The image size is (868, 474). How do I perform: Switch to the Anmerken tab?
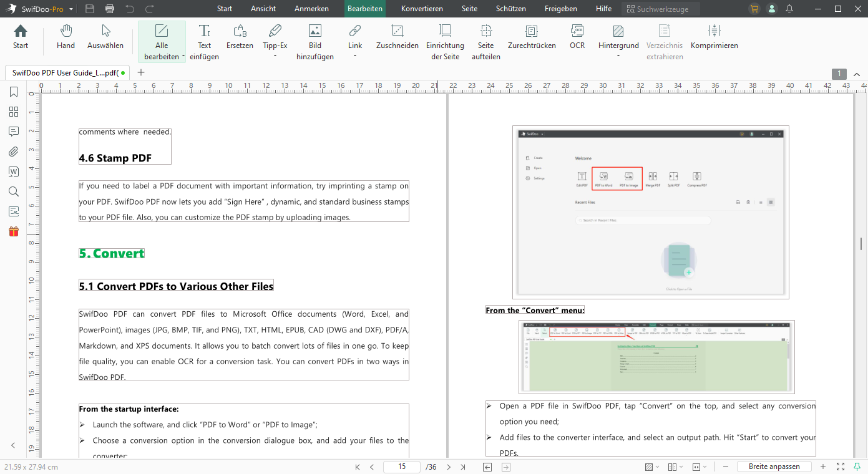311,9
